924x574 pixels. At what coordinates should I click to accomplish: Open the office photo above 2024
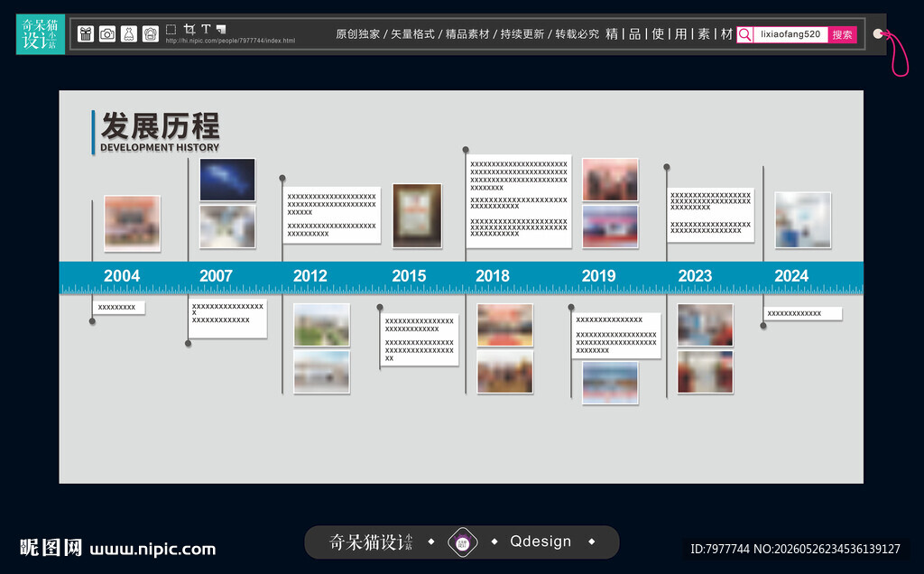point(802,220)
